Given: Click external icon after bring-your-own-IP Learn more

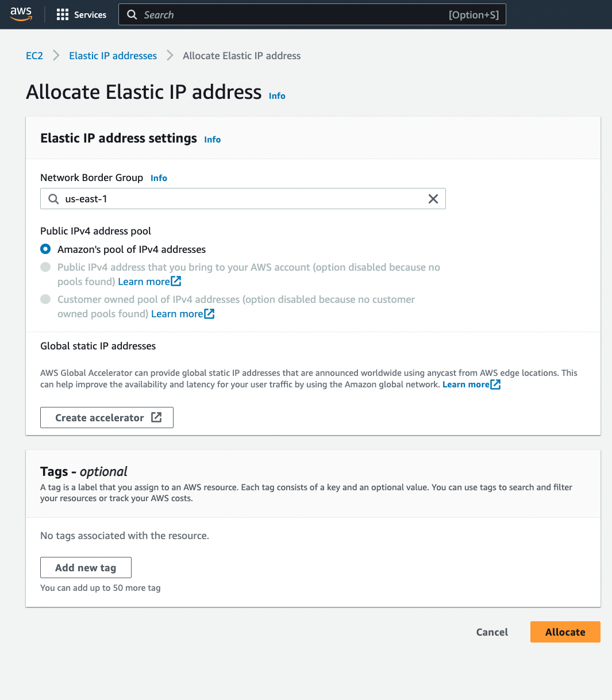Looking at the screenshot, I should [176, 281].
